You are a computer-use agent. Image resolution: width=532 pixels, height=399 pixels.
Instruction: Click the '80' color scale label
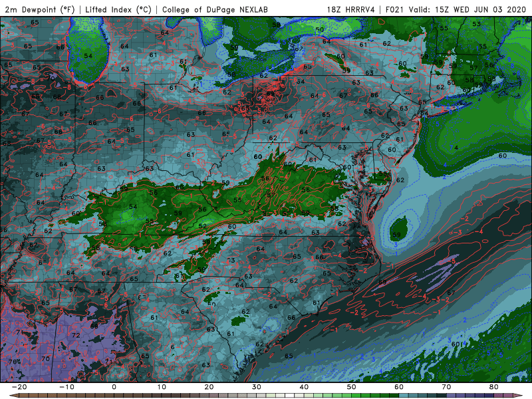[494, 387]
